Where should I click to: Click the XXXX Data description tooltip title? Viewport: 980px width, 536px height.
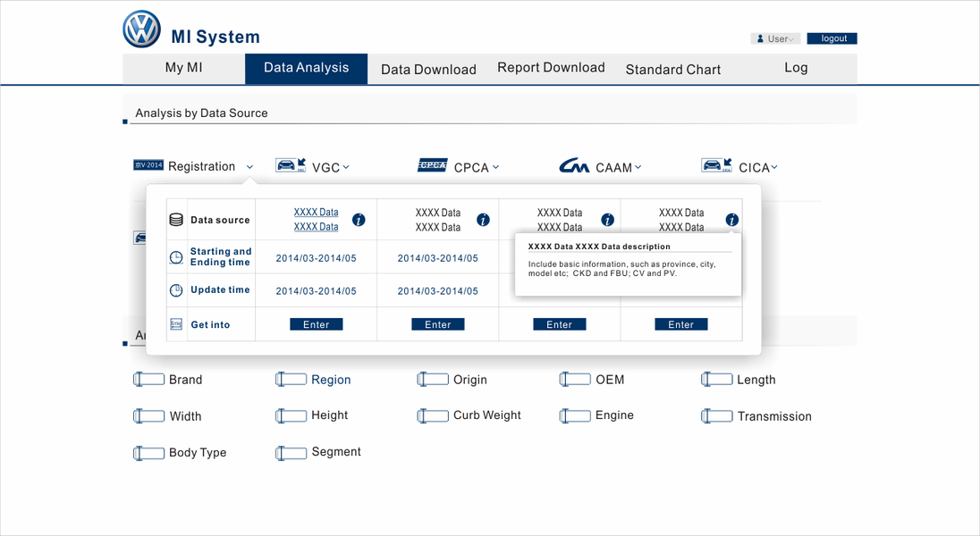[599, 247]
